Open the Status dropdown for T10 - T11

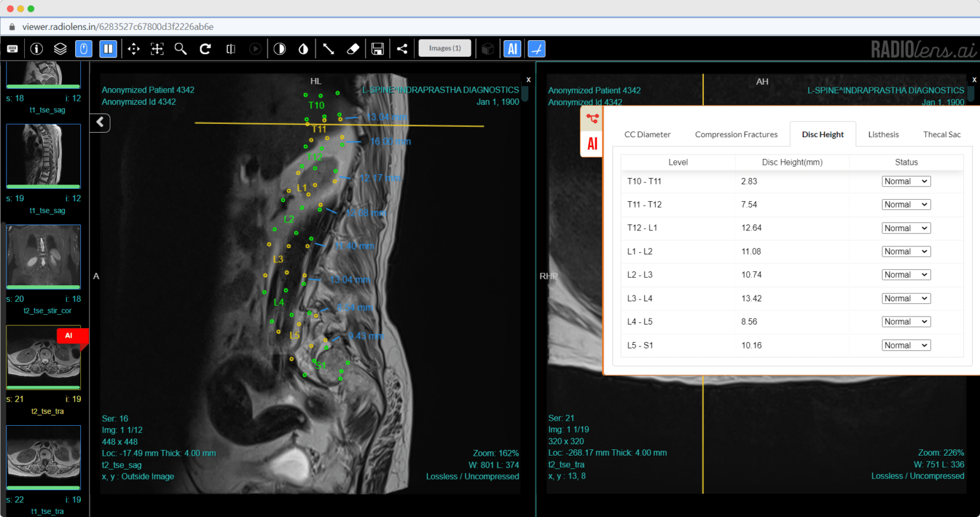905,181
